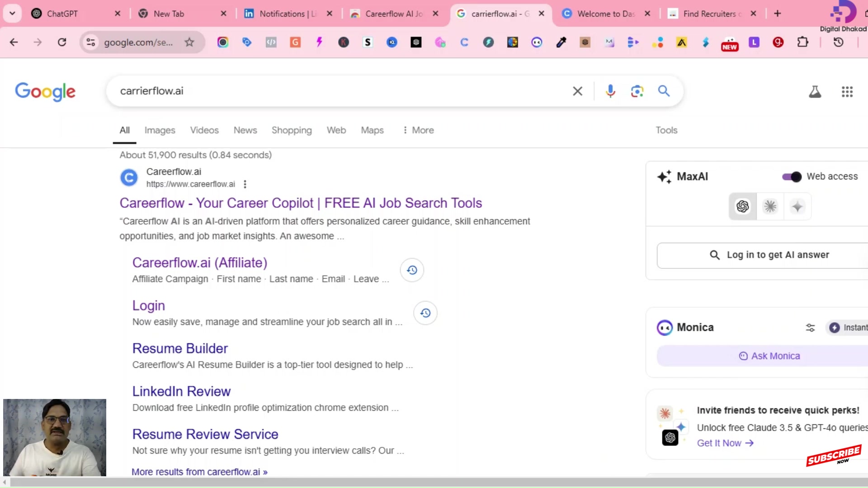The height and width of the screenshot is (488, 868).
Task: Click More results from careerflow.ai
Action: pos(199,472)
